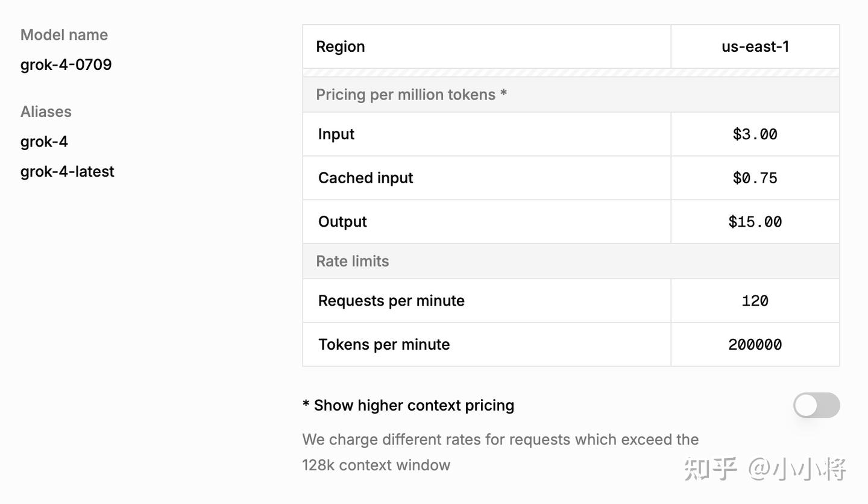868x504 pixels.
Task: Click the 200000 tokens per minute value
Action: coord(755,344)
